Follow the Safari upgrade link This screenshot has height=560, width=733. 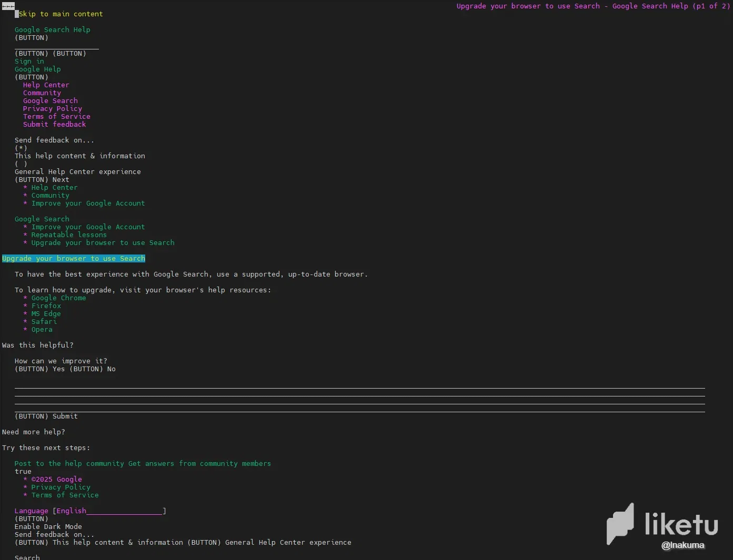pos(44,321)
